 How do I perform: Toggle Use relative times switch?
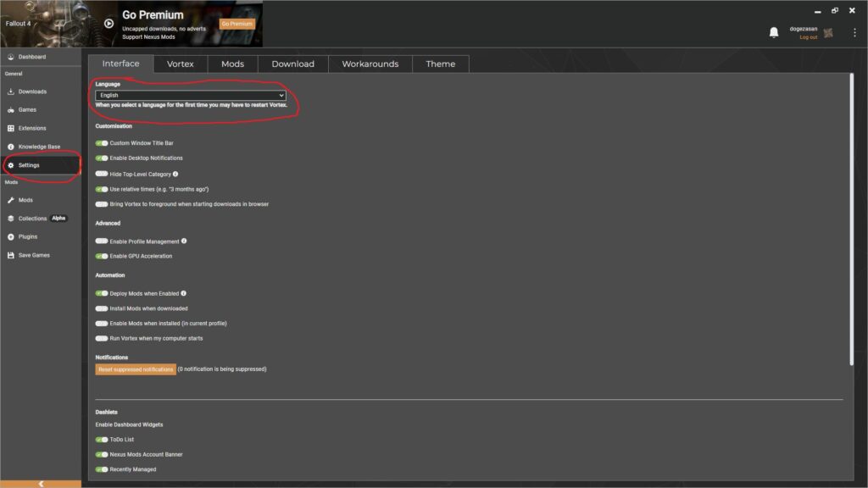[102, 189]
